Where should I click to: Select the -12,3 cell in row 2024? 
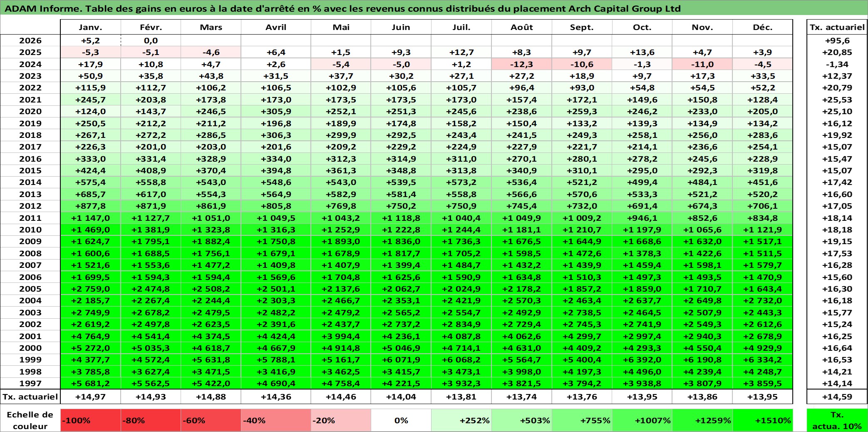[x=522, y=64]
